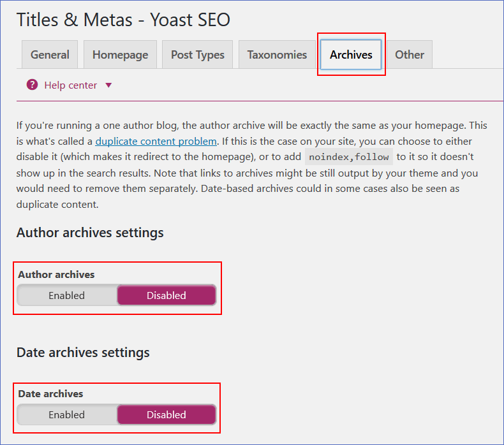Click the bold Date archives label
The height and width of the screenshot is (445, 504).
pyautogui.click(x=50, y=393)
